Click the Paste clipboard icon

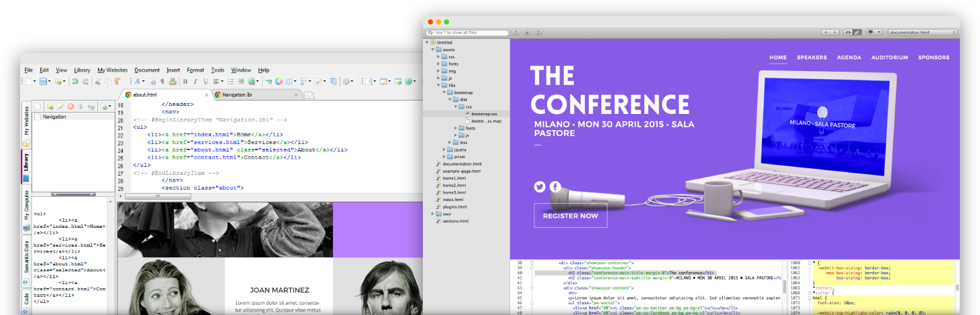click(118, 82)
